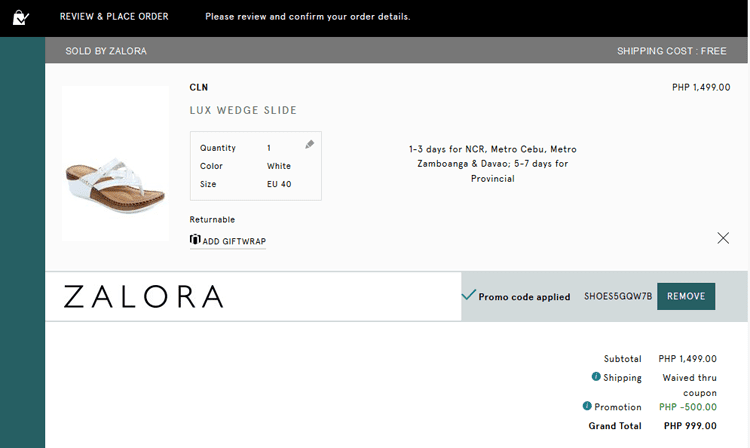
Task: Click the Promotion PHP -500.00 value
Action: point(687,407)
